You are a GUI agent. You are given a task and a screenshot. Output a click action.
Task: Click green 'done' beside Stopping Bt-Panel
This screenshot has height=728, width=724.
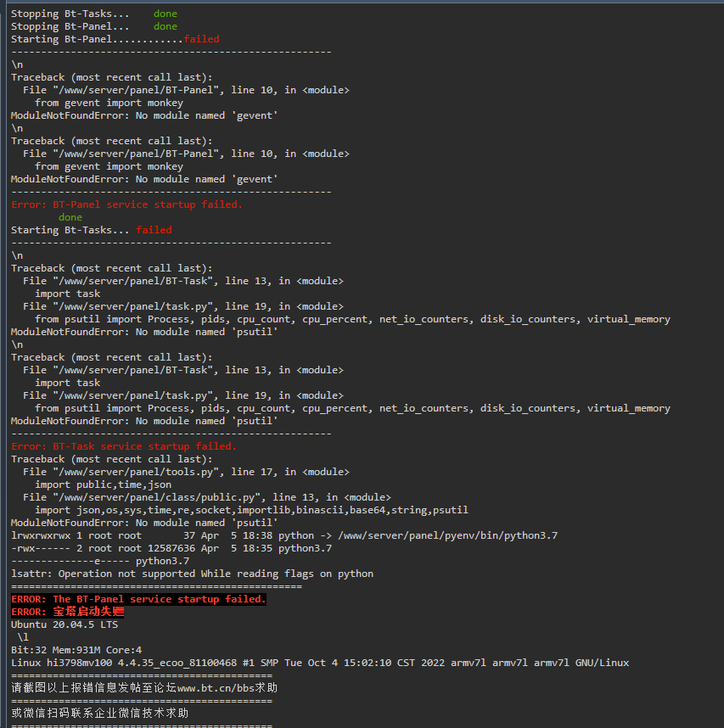point(166,26)
